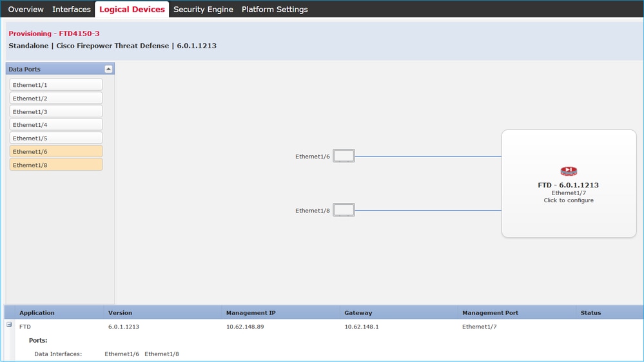Open the Overview tab
This screenshot has width=644, height=362.
[26, 9]
